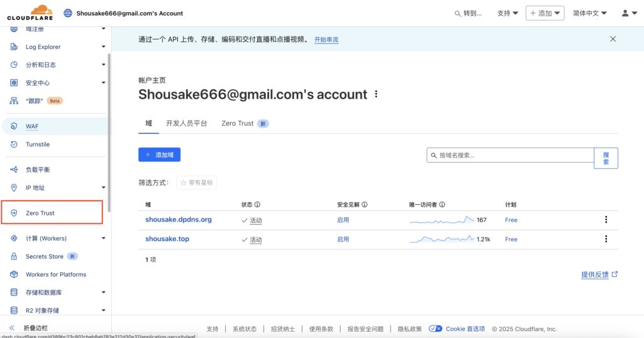Click 启用 for shousake.dpdns.org
644x338 pixels.
(x=343, y=220)
